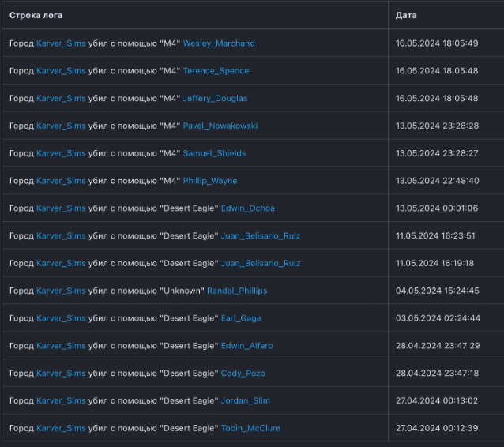The height and width of the screenshot is (447, 504).
Task: Click the "Дата" column header
Action: pos(406,15)
